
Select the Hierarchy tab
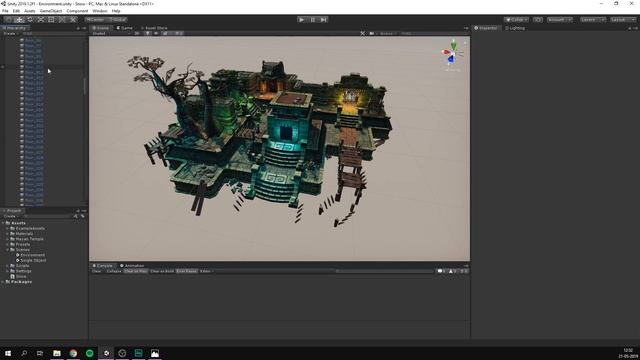click(x=14, y=28)
